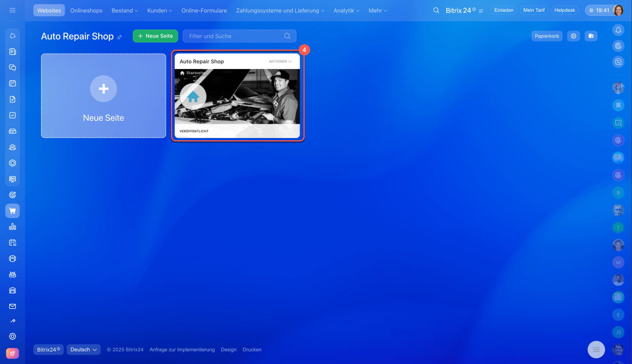Open the presentation board icon in left sidebar
The width and height of the screenshot is (632, 364).
[13, 179]
